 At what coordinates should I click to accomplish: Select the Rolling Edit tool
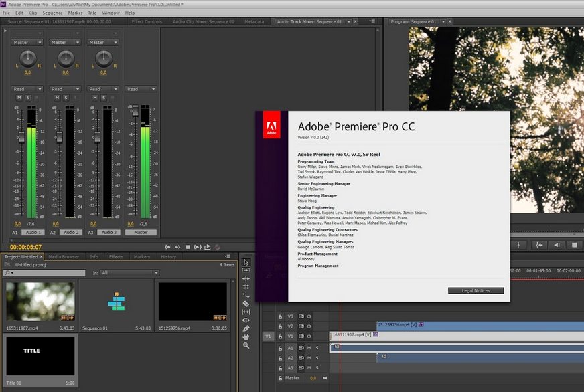(246, 287)
